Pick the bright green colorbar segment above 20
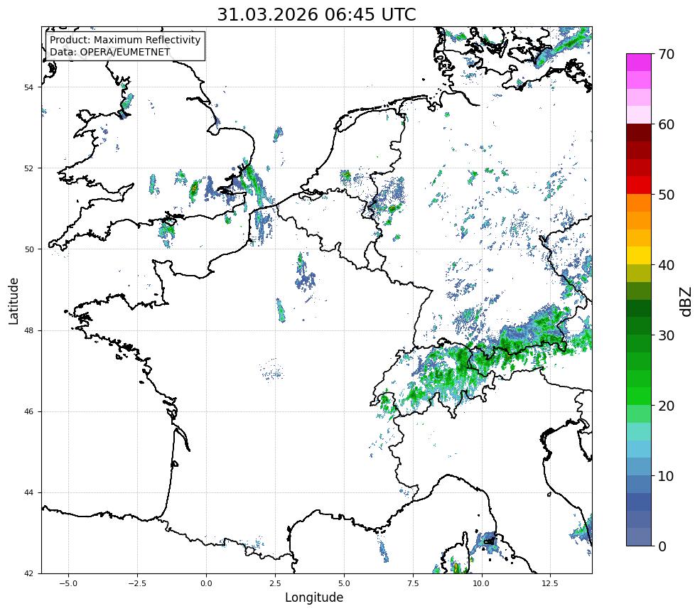Screen dimensions: 700x611 pyautogui.click(x=638, y=396)
